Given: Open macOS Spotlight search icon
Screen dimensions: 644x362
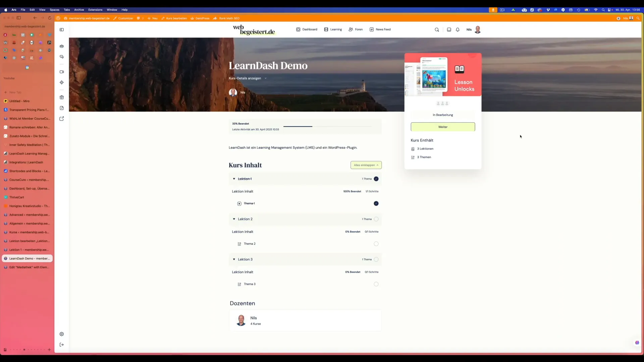Looking at the screenshot, I should [x=603, y=10].
